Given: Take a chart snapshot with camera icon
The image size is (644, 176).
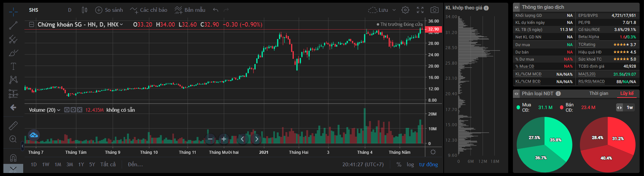Looking at the screenshot, I should tap(434, 10).
